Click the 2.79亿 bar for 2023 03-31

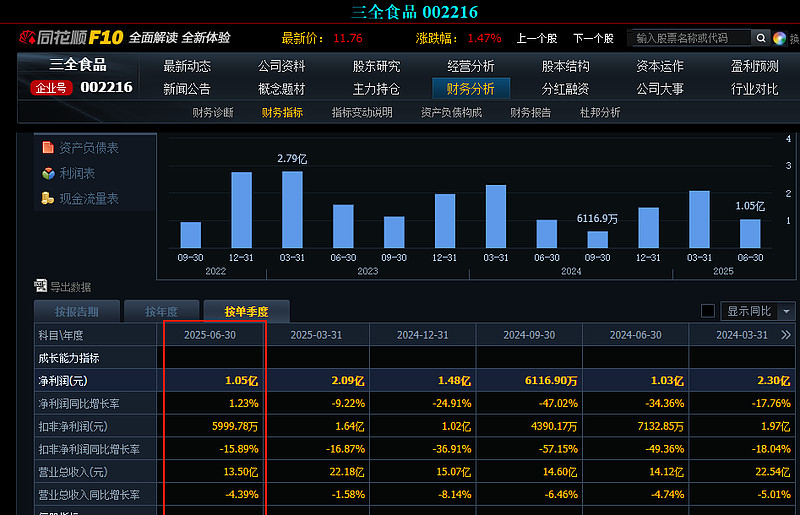click(292, 210)
